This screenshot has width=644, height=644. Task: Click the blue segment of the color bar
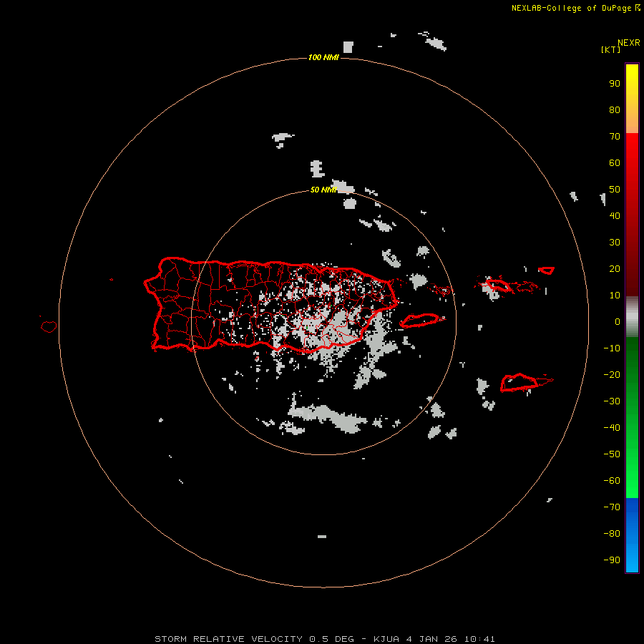coord(632,535)
